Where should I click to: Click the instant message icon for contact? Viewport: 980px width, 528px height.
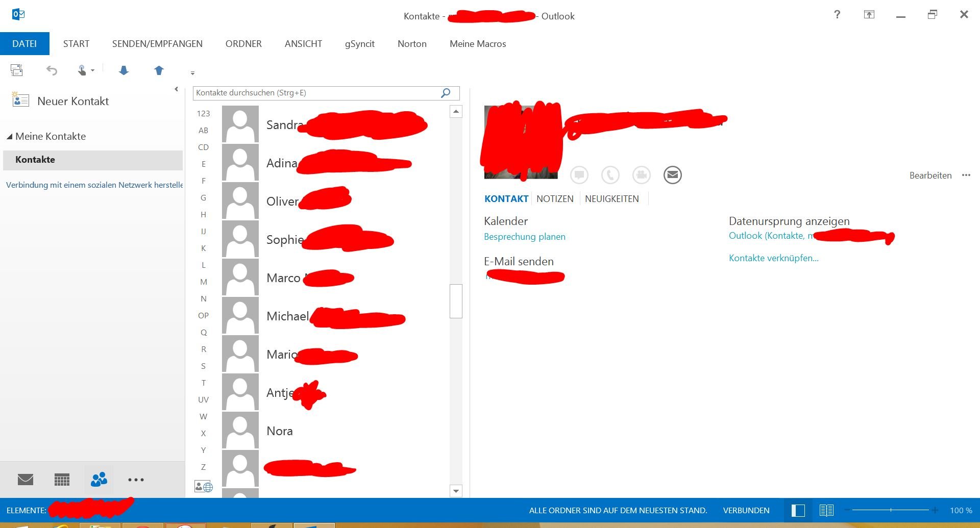(x=579, y=175)
